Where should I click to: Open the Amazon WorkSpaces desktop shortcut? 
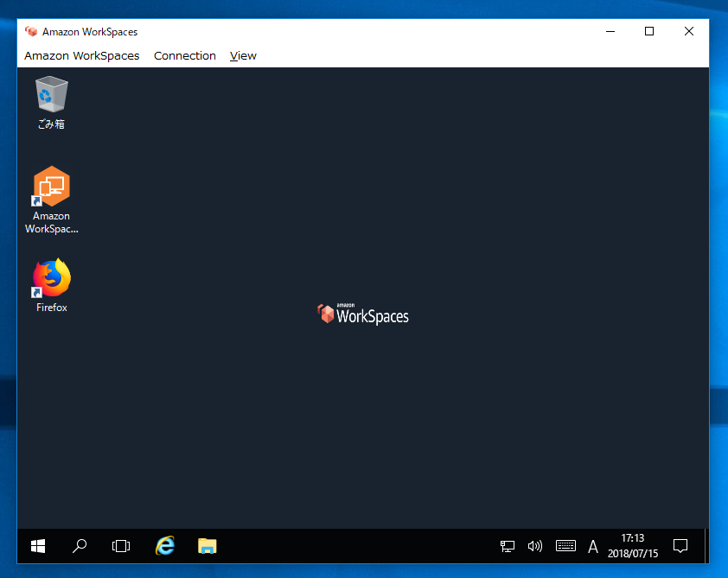coord(50,186)
